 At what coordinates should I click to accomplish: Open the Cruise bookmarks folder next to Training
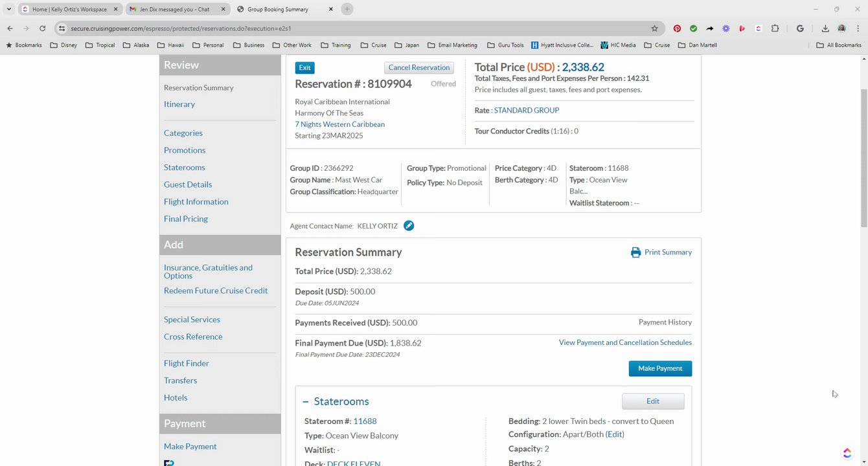point(374,45)
